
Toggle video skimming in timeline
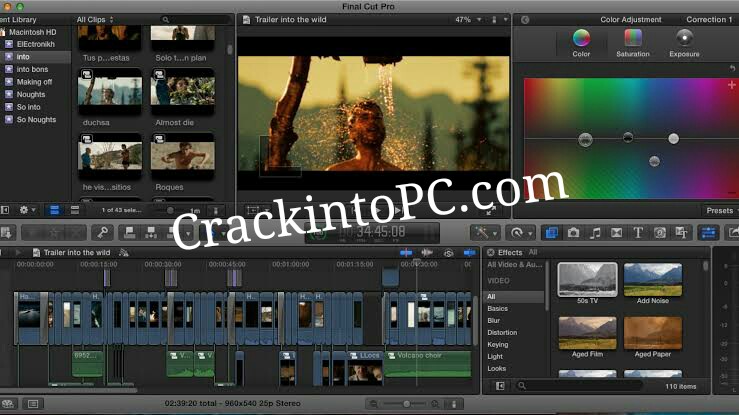(x=406, y=253)
